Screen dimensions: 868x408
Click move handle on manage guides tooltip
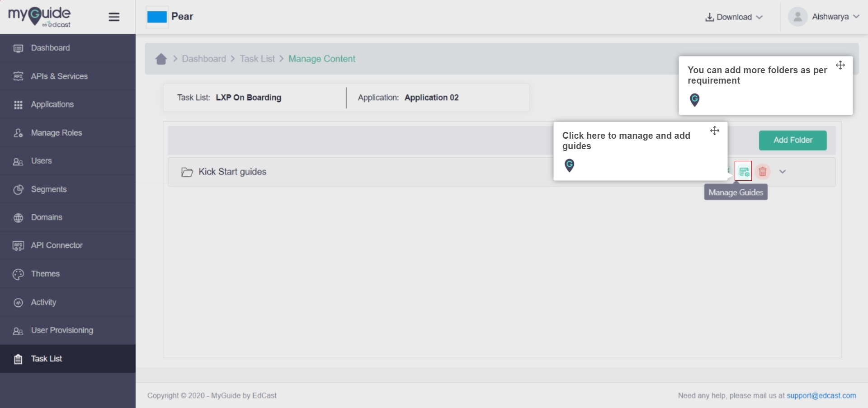click(x=715, y=131)
